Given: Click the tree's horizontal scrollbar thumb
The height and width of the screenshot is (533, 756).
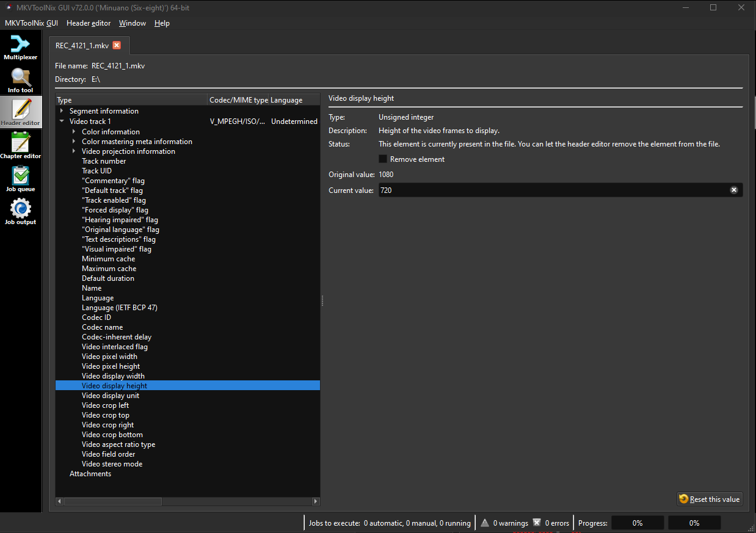Looking at the screenshot, I should click(x=112, y=501).
